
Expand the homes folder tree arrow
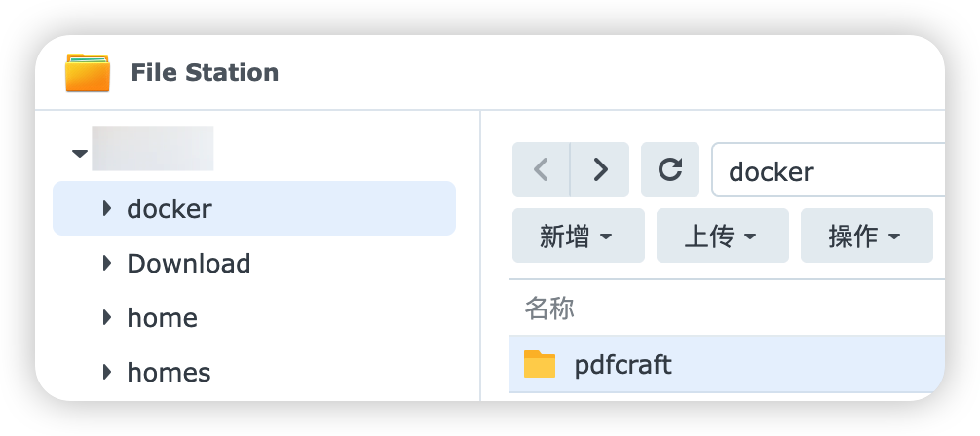pos(107,373)
